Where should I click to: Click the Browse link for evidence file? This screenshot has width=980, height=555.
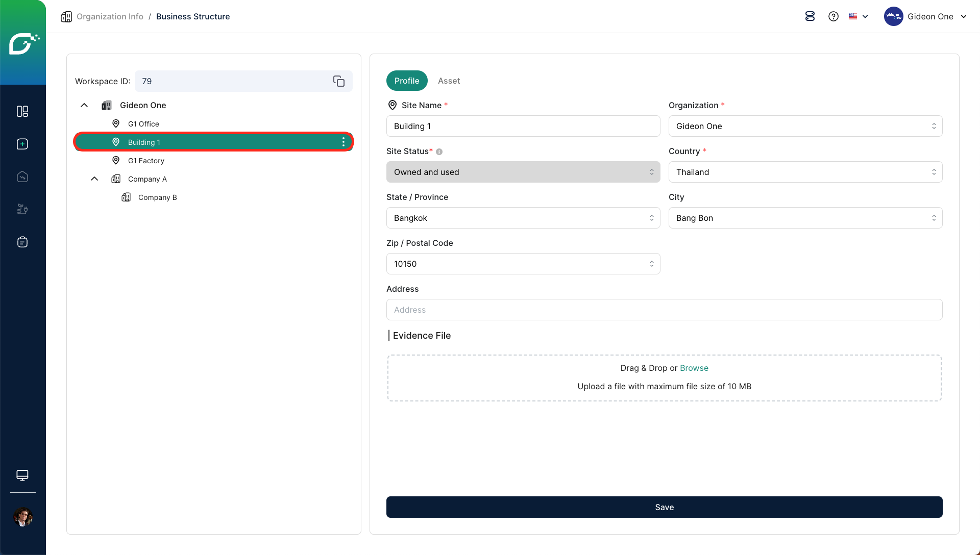pyautogui.click(x=694, y=368)
